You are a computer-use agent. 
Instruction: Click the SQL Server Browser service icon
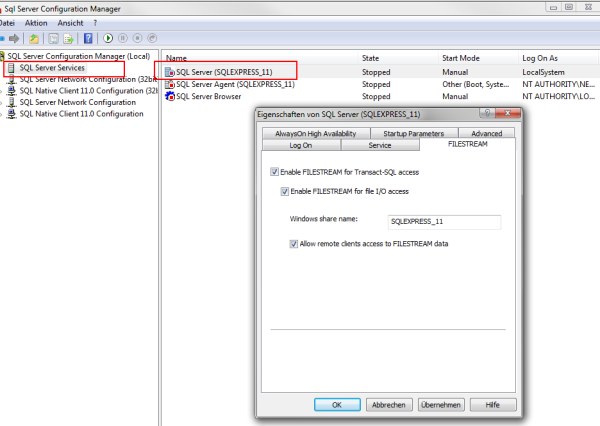click(x=170, y=96)
